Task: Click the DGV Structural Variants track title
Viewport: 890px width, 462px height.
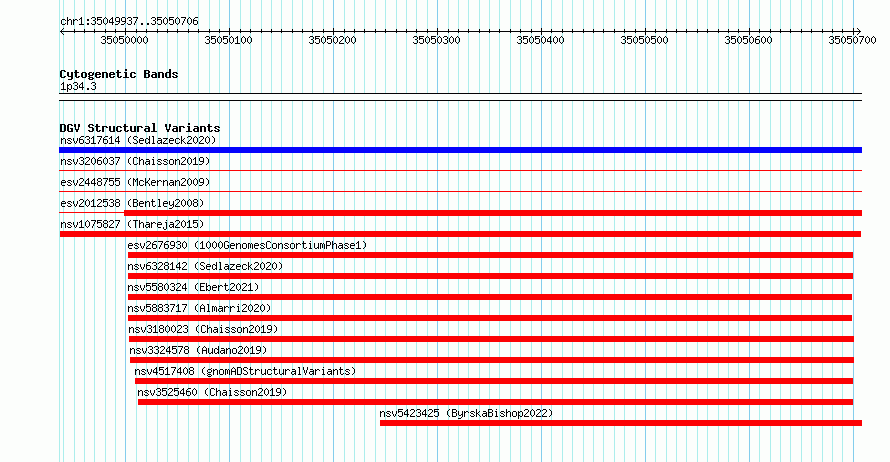Action: click(x=140, y=128)
